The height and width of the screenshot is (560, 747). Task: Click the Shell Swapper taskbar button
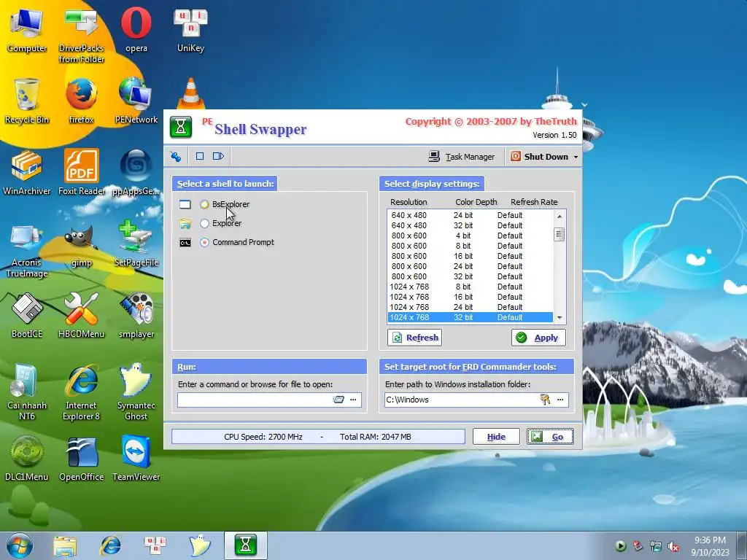(245, 545)
